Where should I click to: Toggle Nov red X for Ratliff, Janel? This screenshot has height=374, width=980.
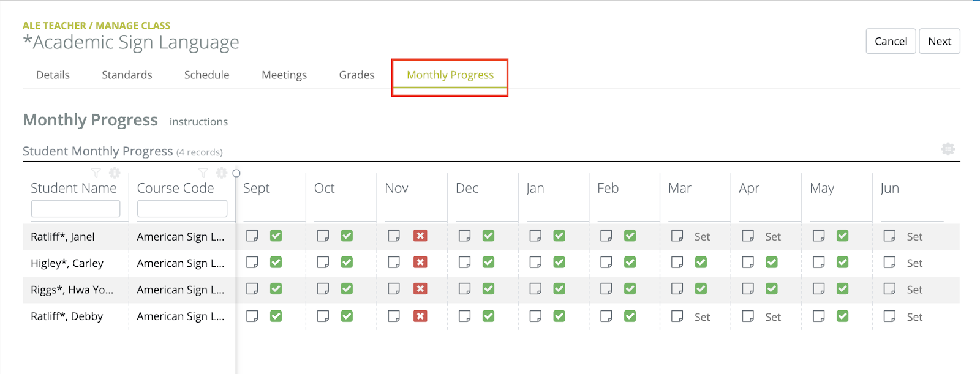[x=420, y=236]
